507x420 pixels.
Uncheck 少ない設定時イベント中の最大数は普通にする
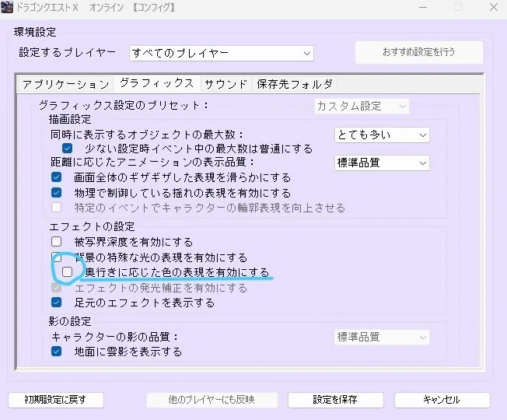[67, 149]
